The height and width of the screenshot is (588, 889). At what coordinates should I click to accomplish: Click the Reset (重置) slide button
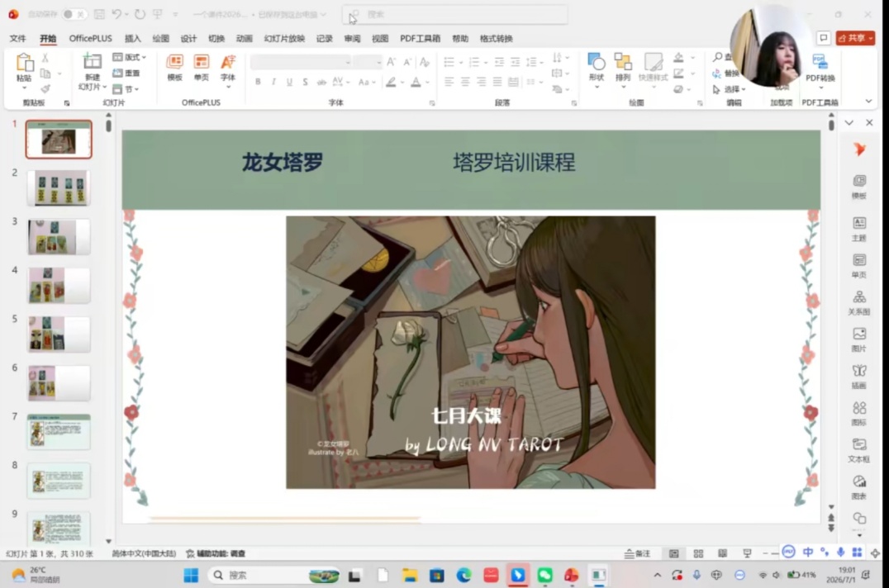pos(126,73)
